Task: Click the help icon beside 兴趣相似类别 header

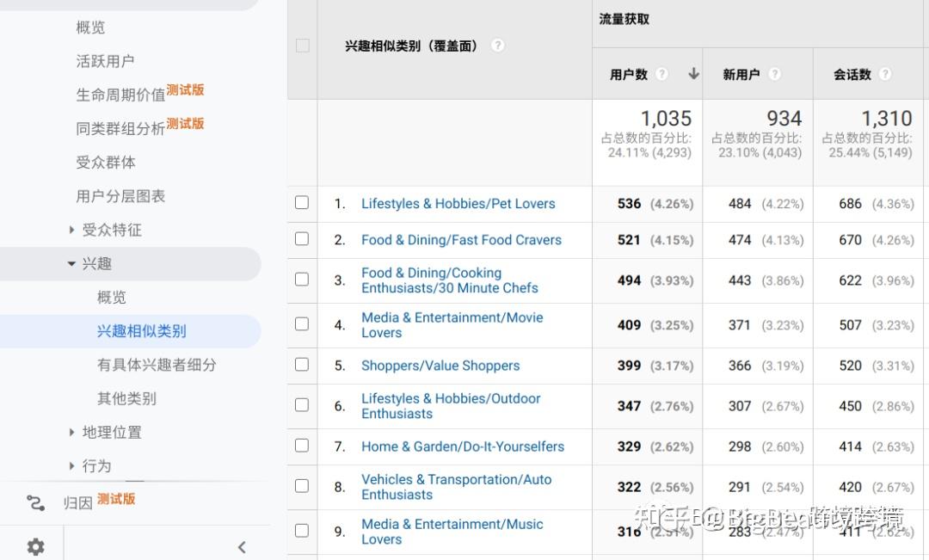Action: [x=497, y=46]
